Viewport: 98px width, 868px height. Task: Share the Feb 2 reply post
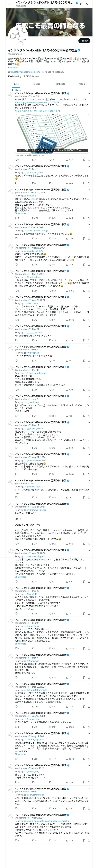(89, 183)
